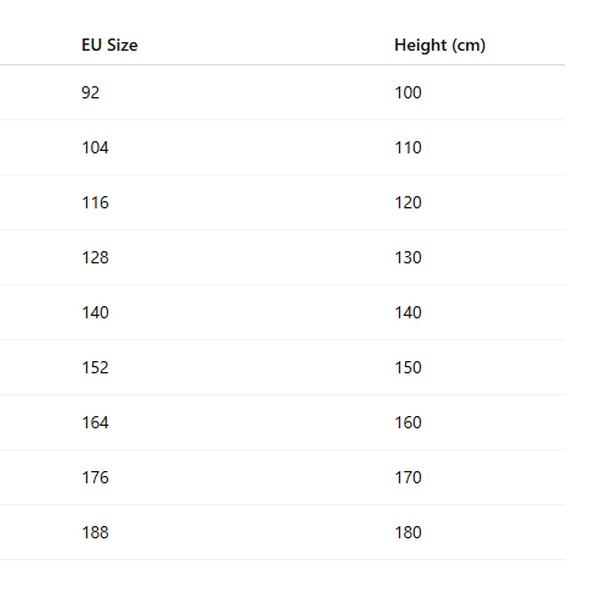This screenshot has width=600, height=600.
Task: Select EU size 116 in the table
Action: point(95,203)
